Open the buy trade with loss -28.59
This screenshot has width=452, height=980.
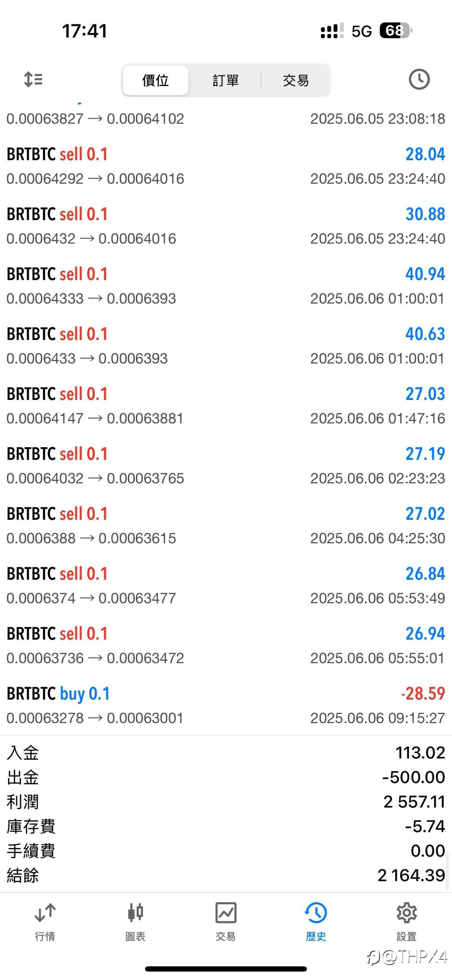click(226, 706)
